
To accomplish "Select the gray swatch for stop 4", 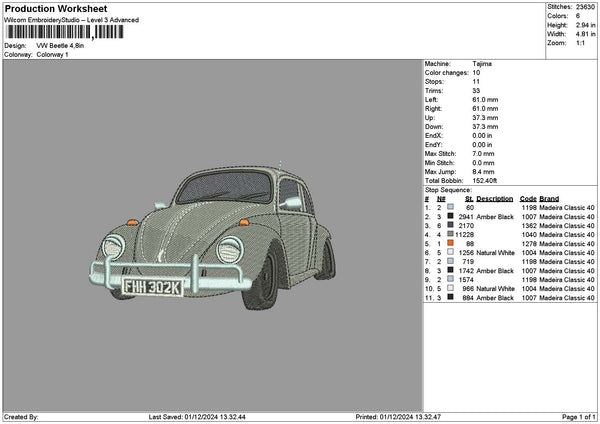I will click(450, 234).
